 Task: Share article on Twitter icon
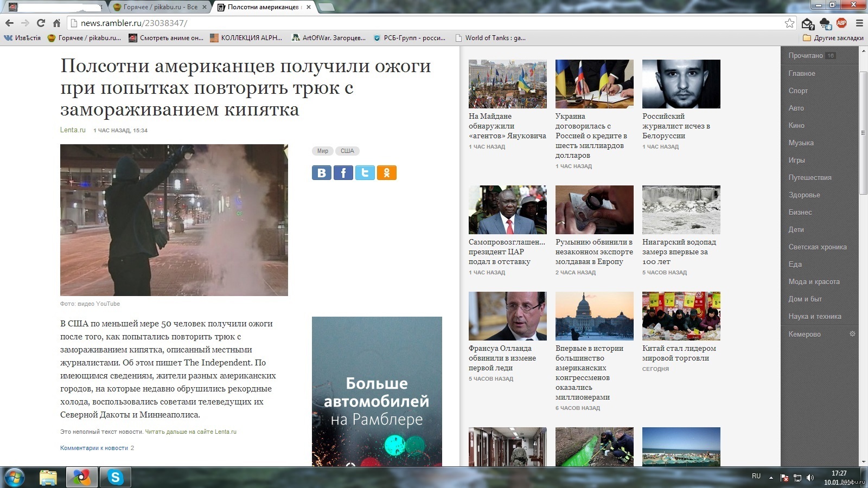coord(365,173)
